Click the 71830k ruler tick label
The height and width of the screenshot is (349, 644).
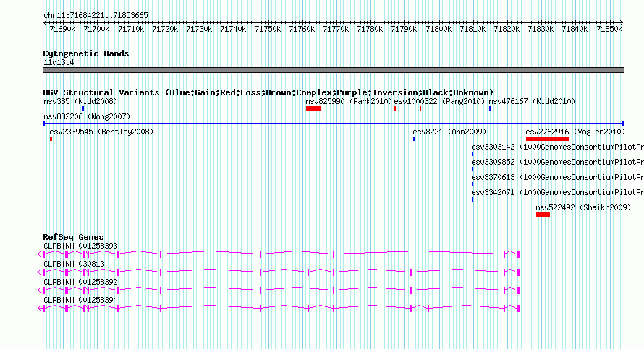(x=541, y=29)
